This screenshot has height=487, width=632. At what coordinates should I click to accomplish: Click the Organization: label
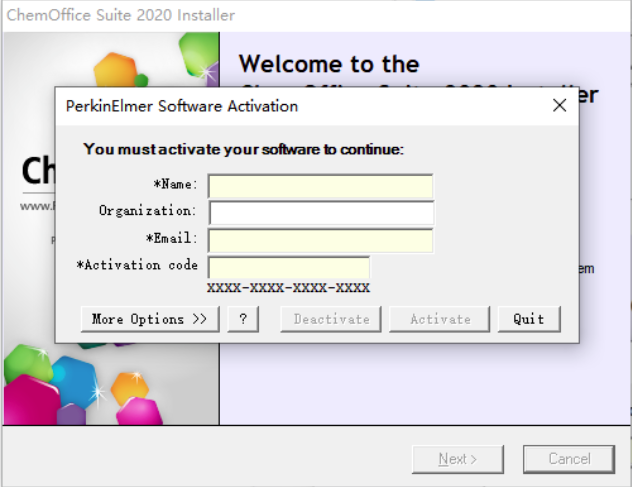[148, 211]
